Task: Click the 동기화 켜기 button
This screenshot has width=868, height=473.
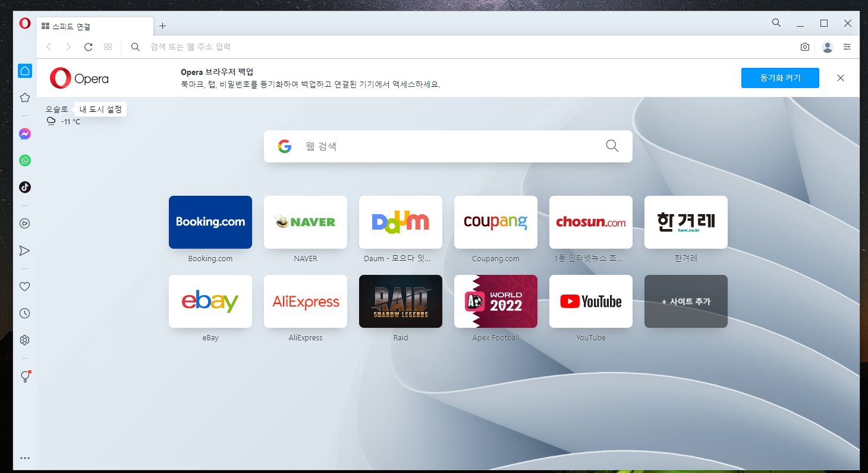Action: click(x=780, y=78)
